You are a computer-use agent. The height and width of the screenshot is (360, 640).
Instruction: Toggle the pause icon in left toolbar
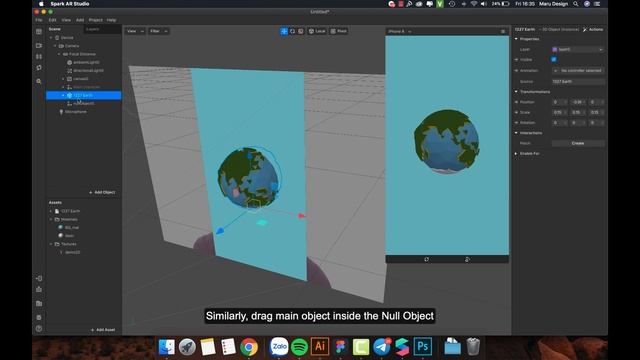pos(39,57)
